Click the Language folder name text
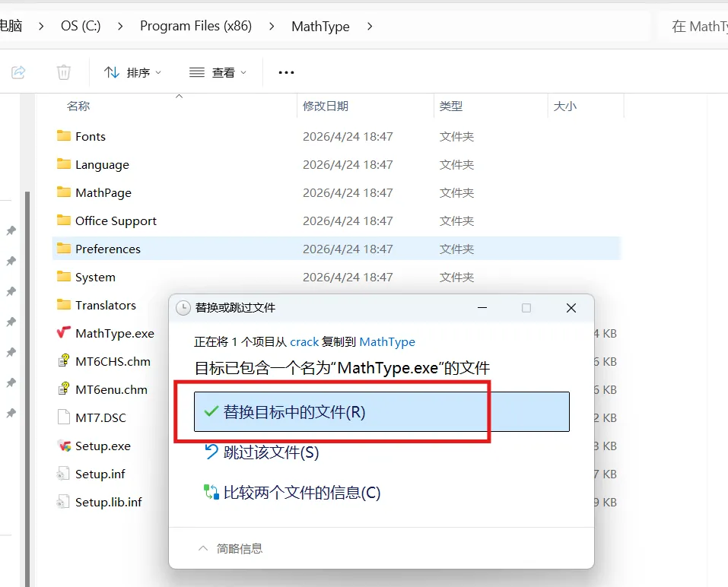This screenshot has width=728, height=587. click(102, 165)
